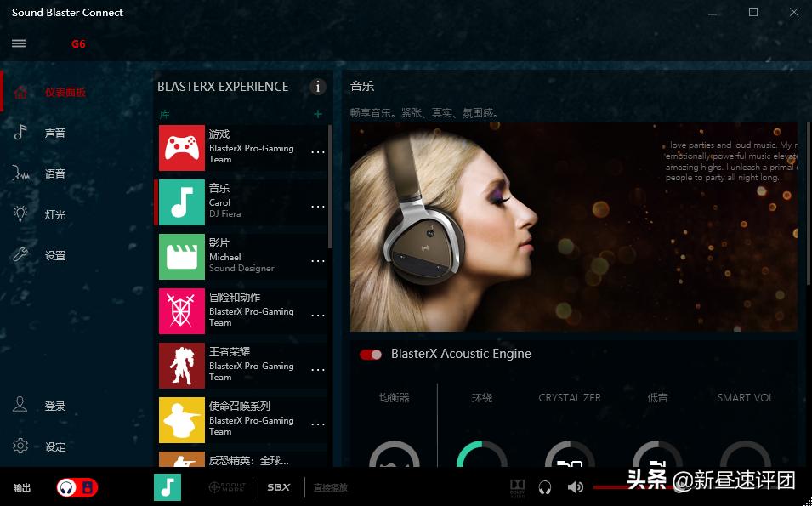Open more options for 游戏 profile
The image size is (812, 506).
(318, 152)
